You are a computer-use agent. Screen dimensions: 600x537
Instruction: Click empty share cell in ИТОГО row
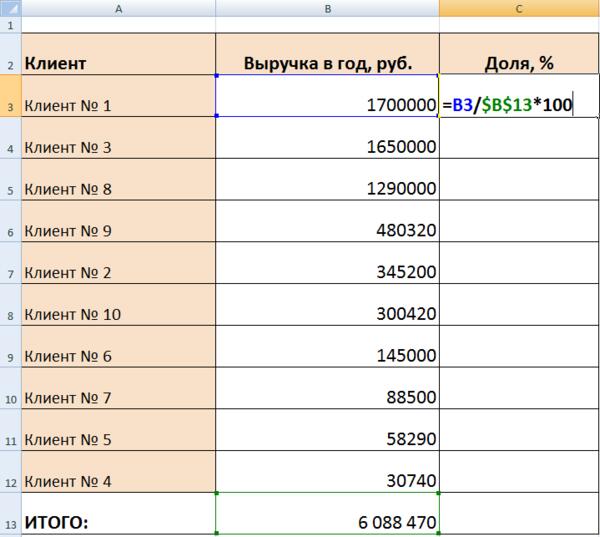519,514
